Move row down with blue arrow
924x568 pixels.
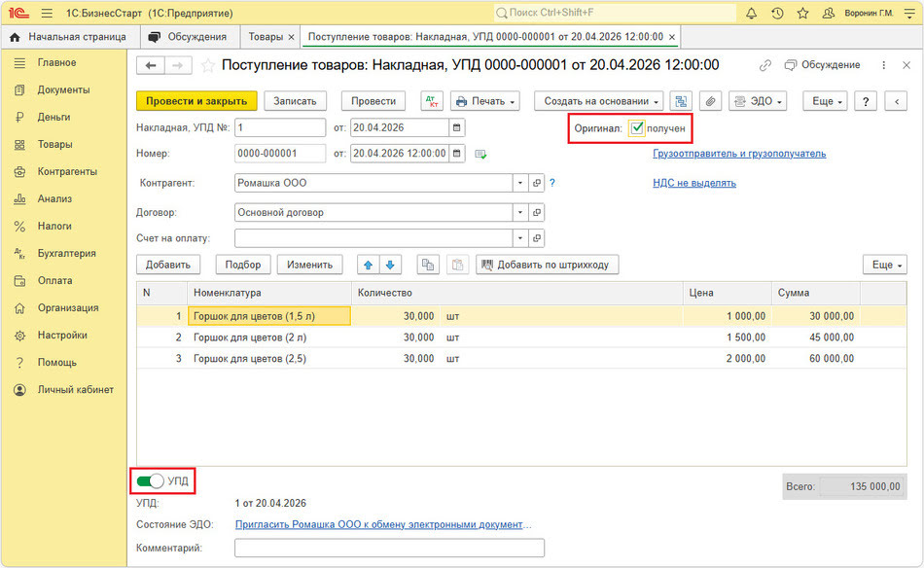pos(390,266)
